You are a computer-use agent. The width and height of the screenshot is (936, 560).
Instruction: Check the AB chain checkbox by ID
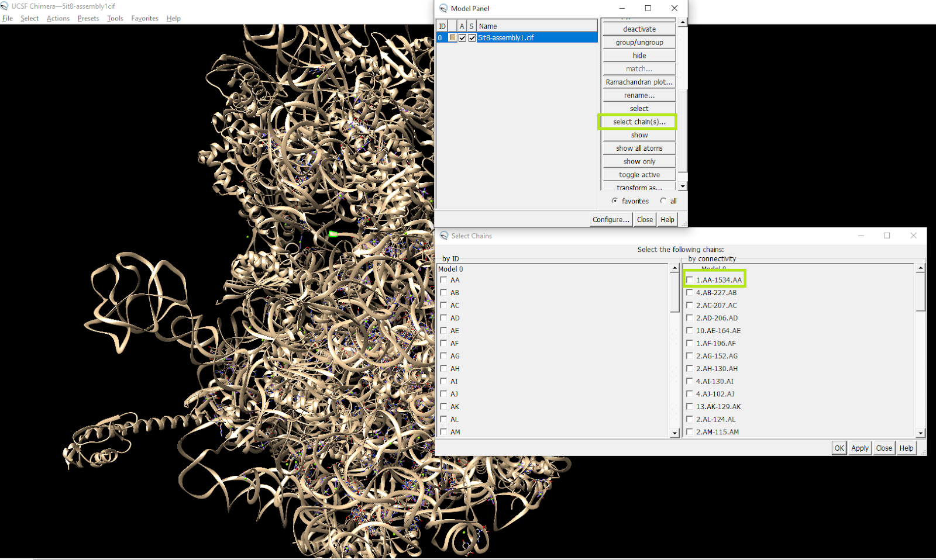(x=443, y=293)
